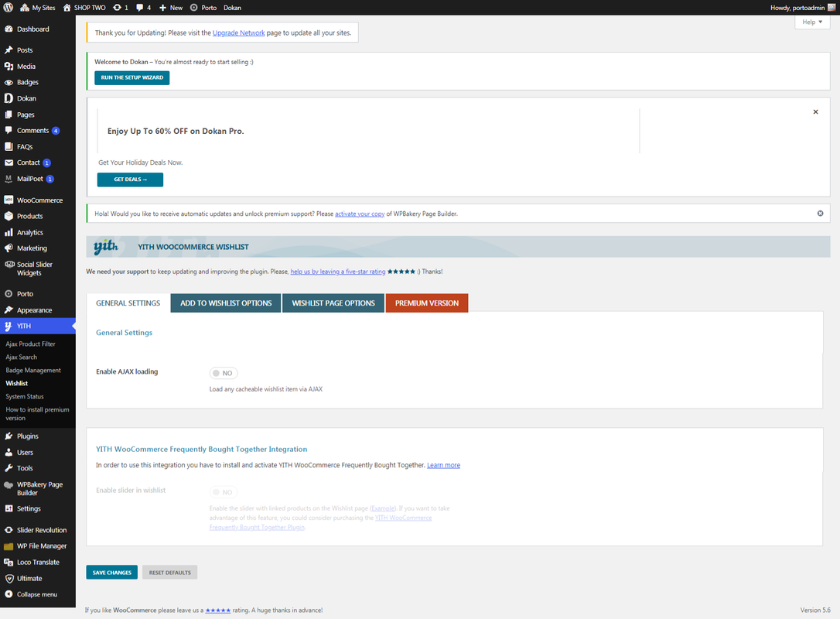Click the Products box icon
Viewport: 840px width, 619px height.
(x=9, y=216)
